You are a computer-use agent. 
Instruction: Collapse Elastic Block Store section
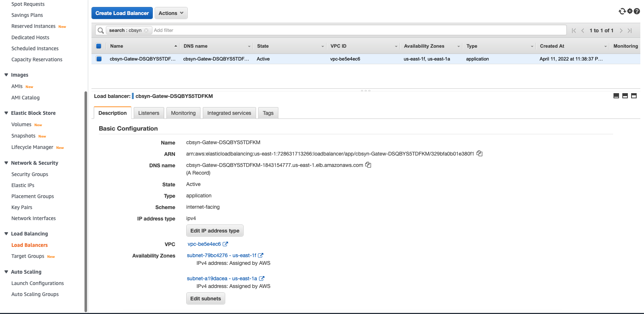(6, 113)
